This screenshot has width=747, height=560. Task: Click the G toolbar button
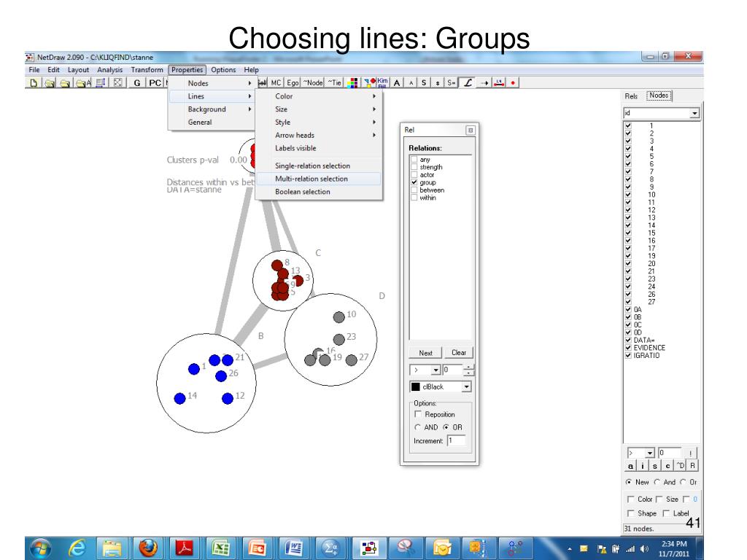(137, 83)
